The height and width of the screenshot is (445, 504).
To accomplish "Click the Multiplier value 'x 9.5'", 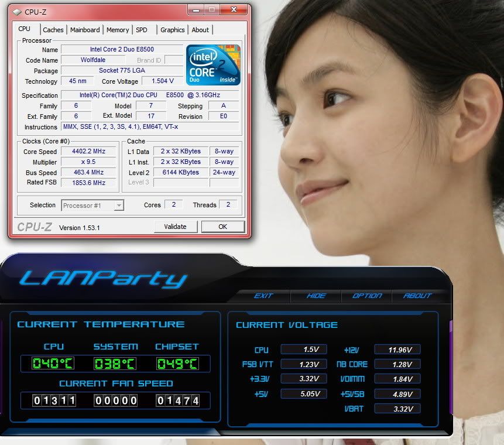I will click(89, 162).
